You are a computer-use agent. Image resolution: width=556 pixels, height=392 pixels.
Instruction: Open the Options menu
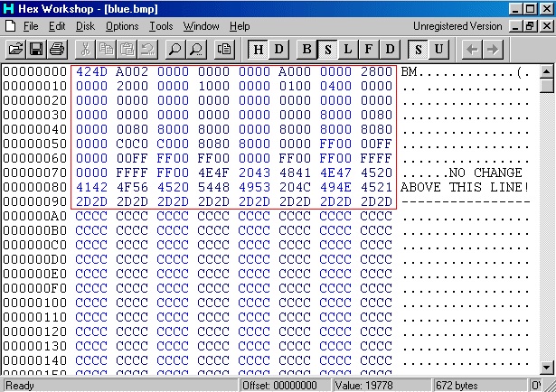[122, 26]
